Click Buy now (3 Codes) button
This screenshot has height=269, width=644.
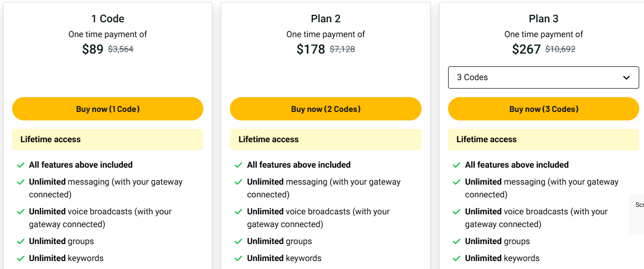(x=544, y=109)
